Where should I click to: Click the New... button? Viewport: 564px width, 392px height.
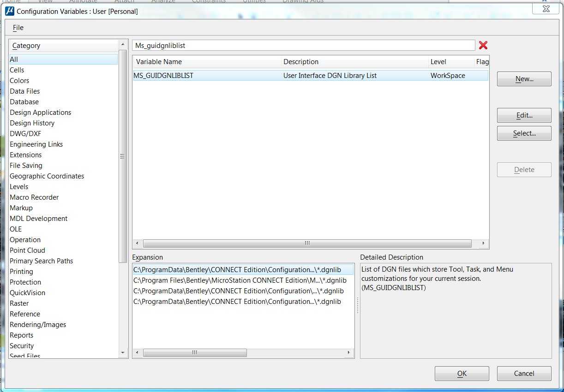[x=524, y=79]
